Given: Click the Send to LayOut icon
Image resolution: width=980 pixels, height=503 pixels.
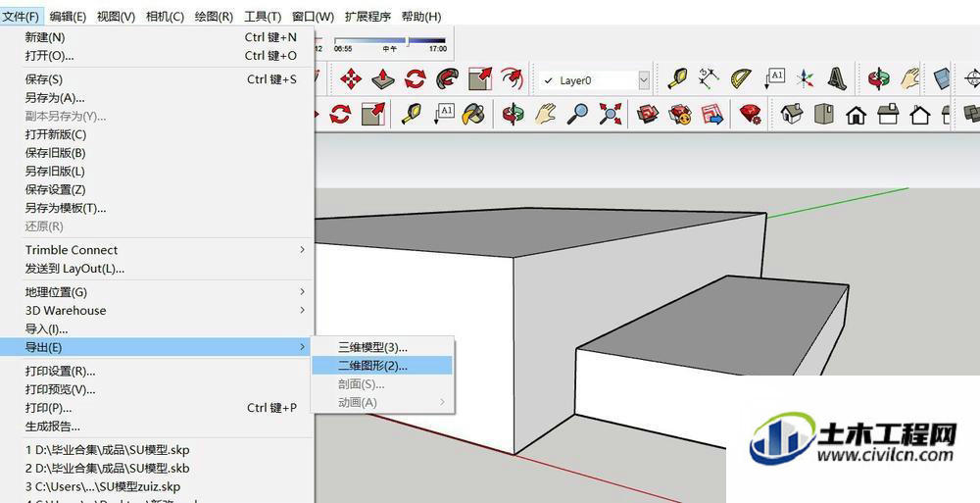Looking at the screenshot, I should 711,114.
